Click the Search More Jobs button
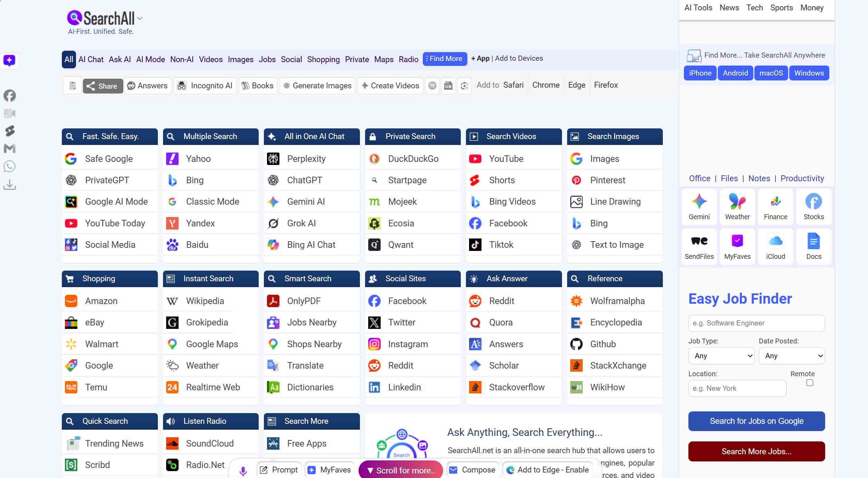The image size is (868, 478). point(756,451)
